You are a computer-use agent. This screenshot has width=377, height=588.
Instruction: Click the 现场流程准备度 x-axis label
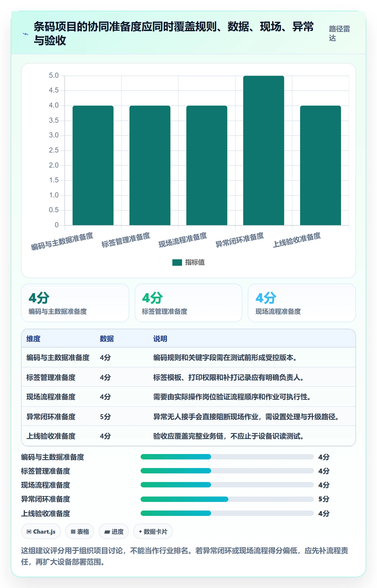[x=183, y=240]
